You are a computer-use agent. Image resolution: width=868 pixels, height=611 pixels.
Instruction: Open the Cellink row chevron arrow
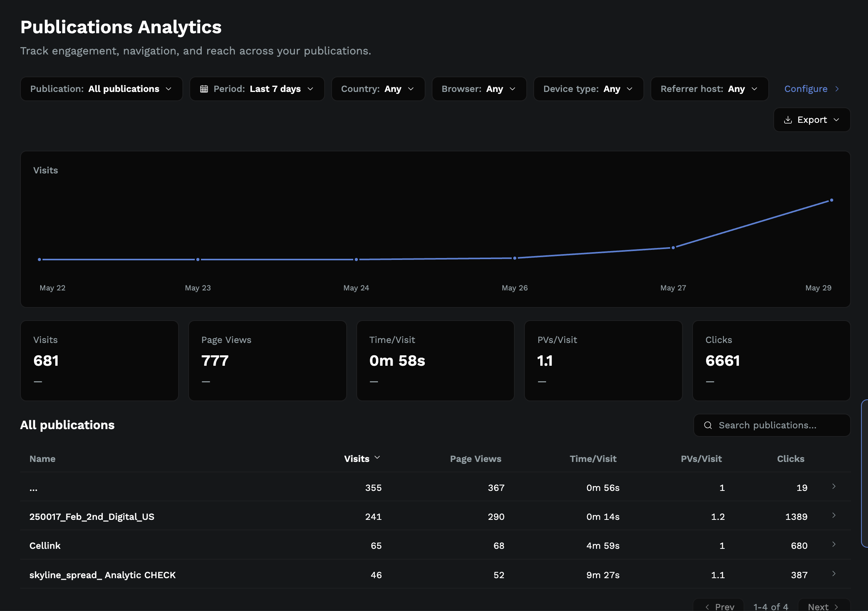tap(834, 545)
